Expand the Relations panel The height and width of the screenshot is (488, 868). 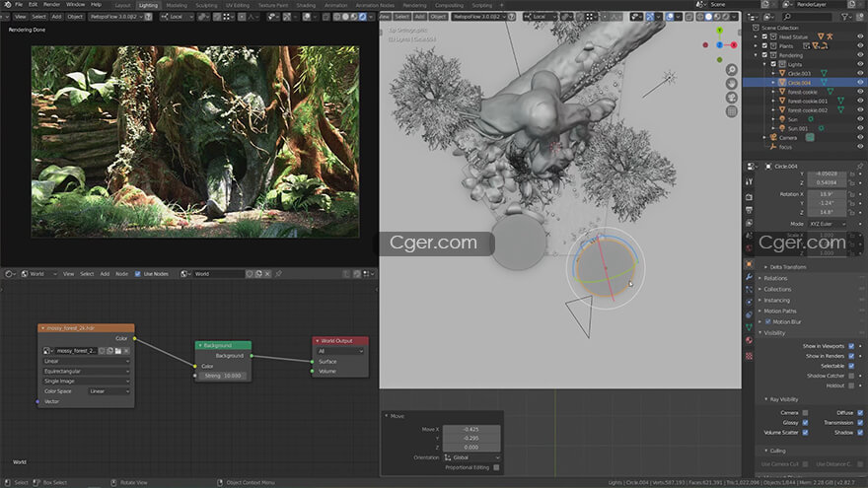(x=773, y=278)
